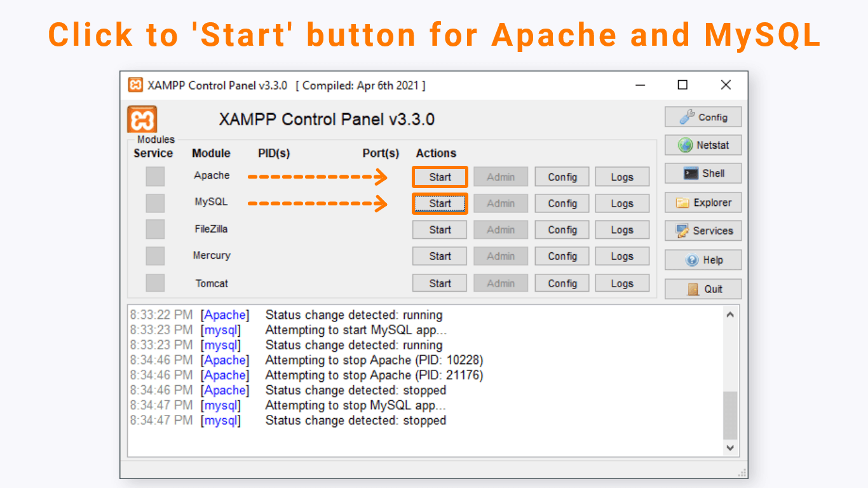The width and height of the screenshot is (868, 488).
Task: Toggle the Mercury service checkbox
Action: point(155,256)
